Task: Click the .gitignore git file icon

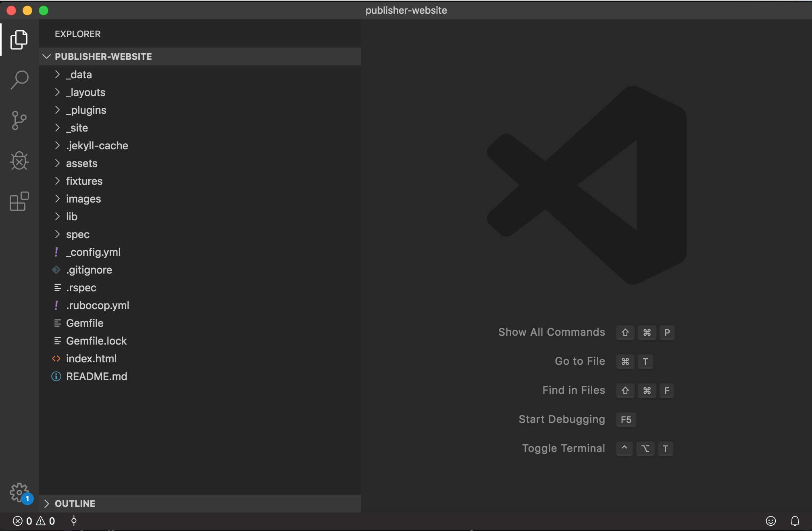Action: click(56, 270)
